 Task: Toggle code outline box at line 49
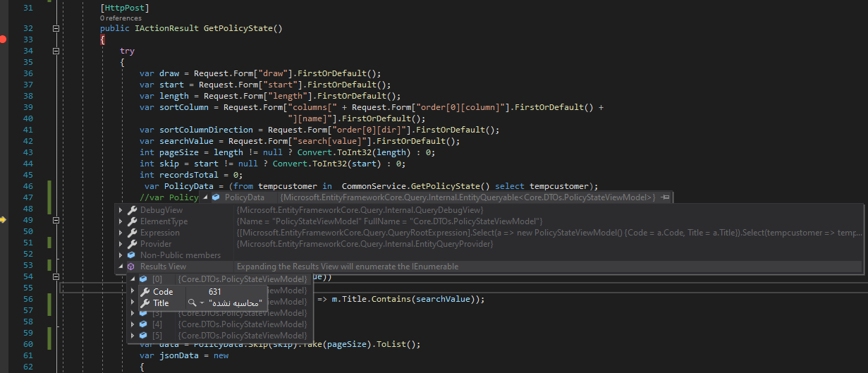(x=56, y=221)
